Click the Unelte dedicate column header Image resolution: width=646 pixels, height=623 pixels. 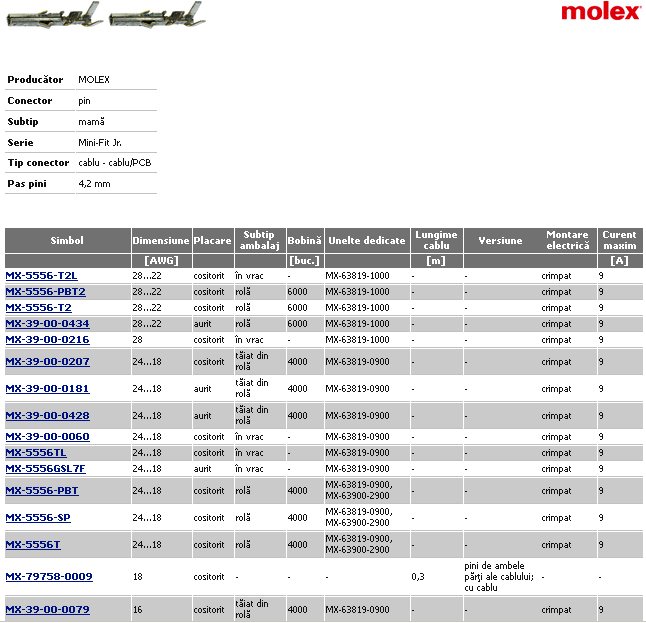pos(367,241)
